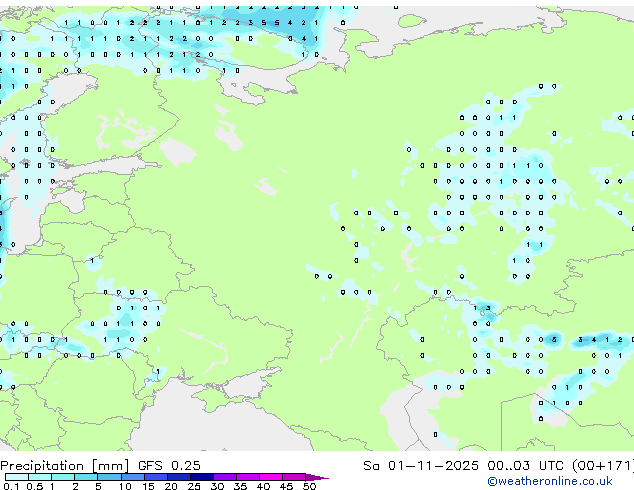Viewport: 634px width, 490px height.
Task: Open the weatheronline.co.uk link
Action: (x=549, y=481)
